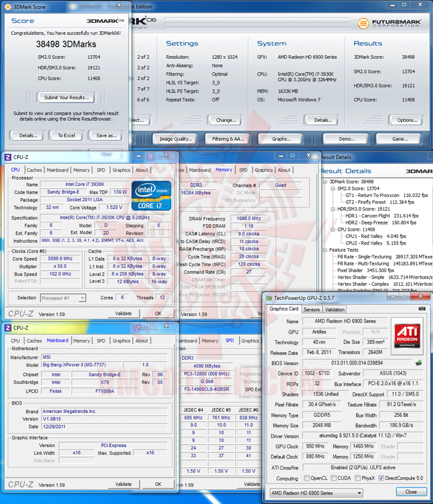Click the TechPowerUp GPU-Z title bar icon
Image resolution: width=433 pixels, height=504 pixels.
(269, 298)
